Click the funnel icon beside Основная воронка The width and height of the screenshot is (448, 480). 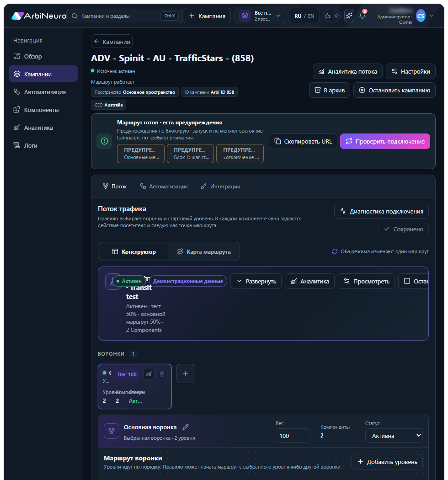112,431
